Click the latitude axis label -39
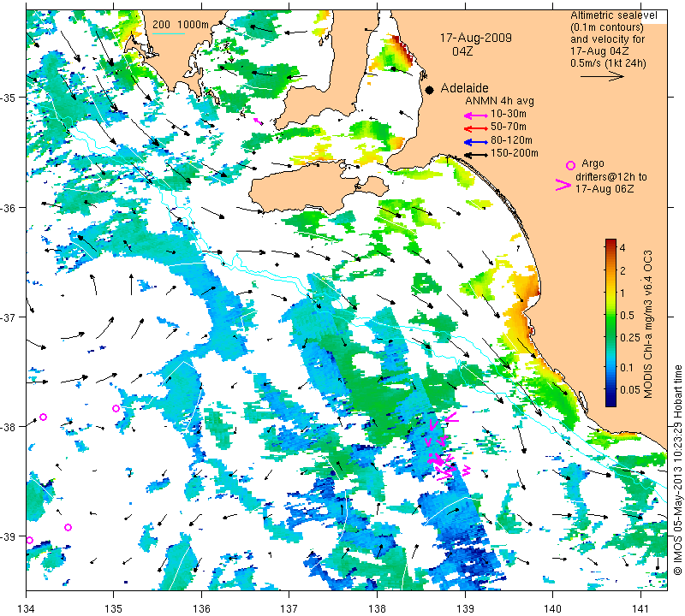685x616 pixels. 9,536
